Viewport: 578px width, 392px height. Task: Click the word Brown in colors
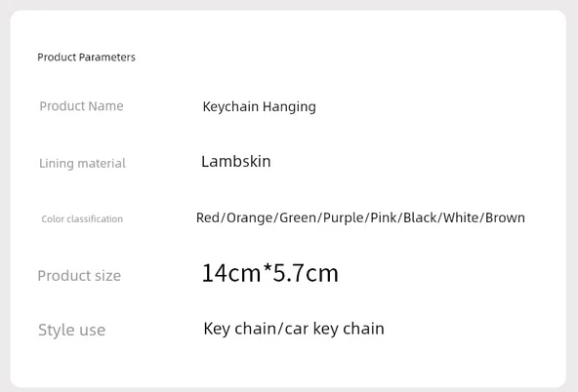coord(505,217)
